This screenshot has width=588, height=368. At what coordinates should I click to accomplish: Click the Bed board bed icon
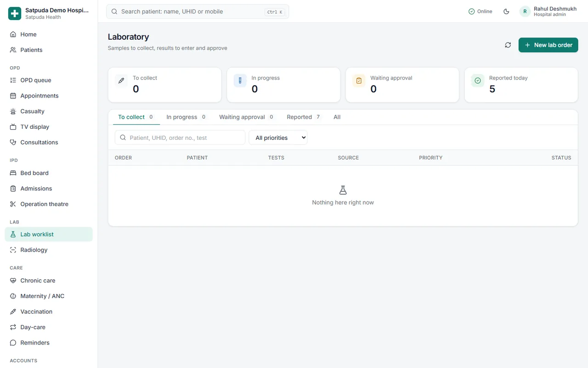point(13,173)
